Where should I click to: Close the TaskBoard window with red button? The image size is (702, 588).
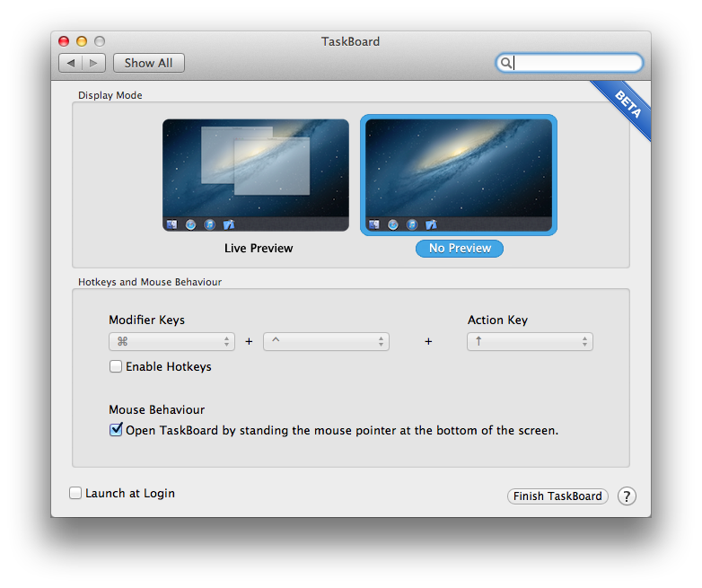64,41
